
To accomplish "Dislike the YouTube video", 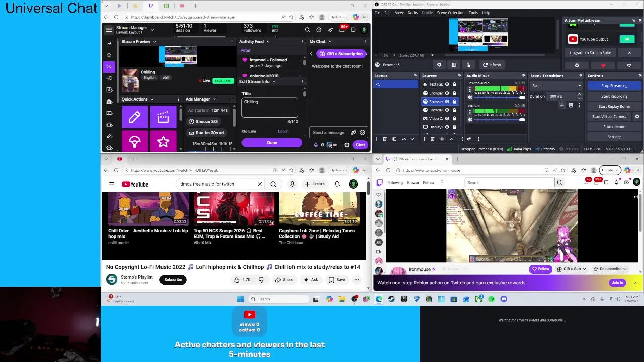I will [261, 280].
